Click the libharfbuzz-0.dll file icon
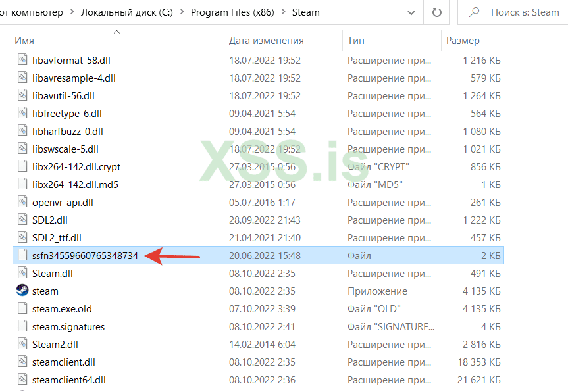Screen dimensions: 568x392 point(22,130)
